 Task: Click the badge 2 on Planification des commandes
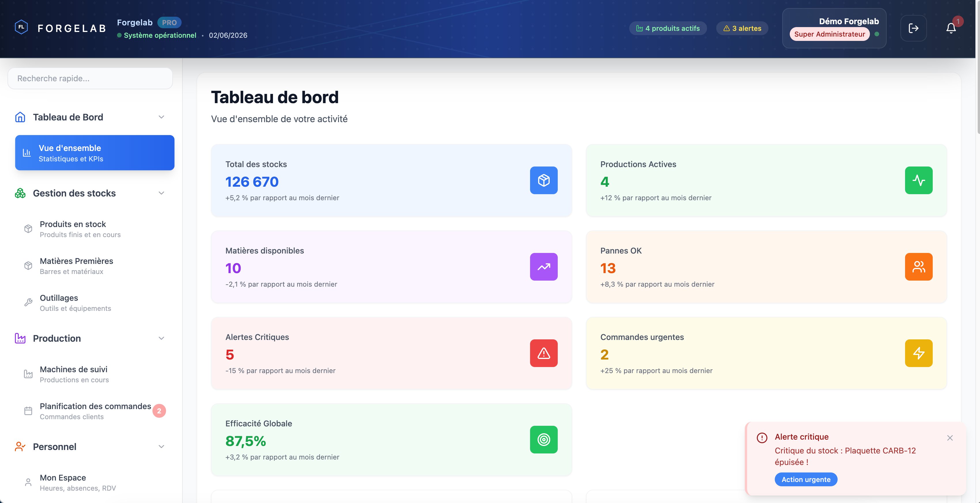[159, 411]
